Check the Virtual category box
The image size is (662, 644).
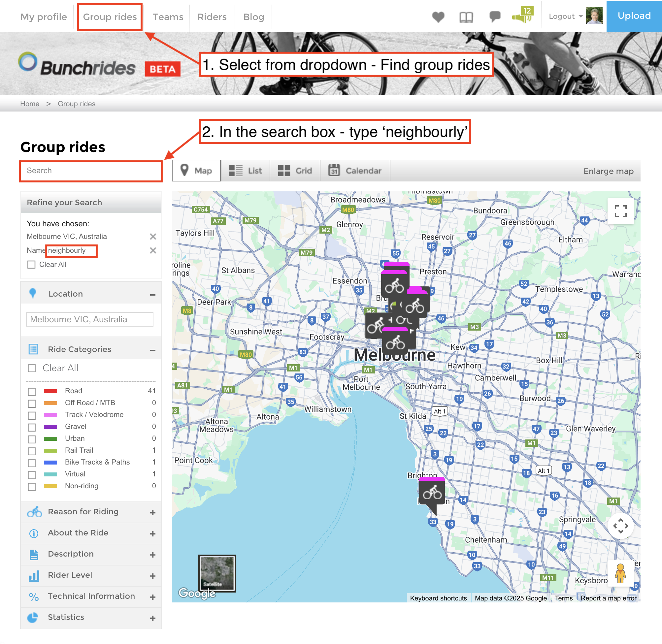pyautogui.click(x=32, y=475)
